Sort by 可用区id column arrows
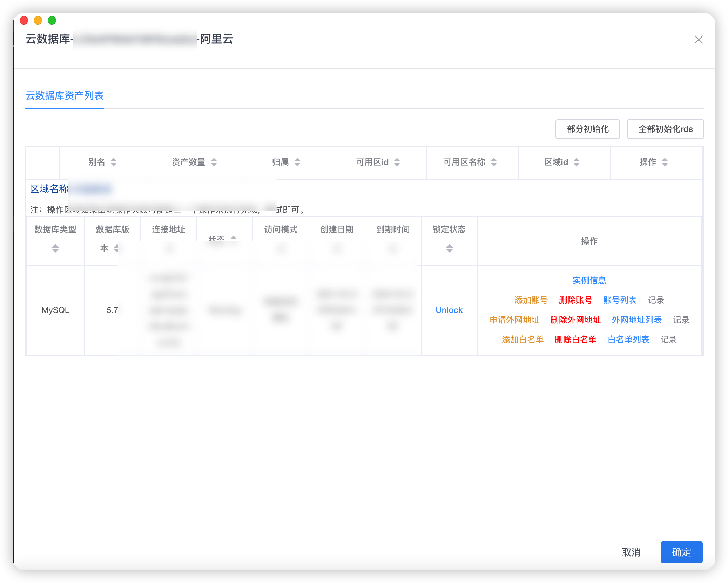The height and width of the screenshot is (583, 728). 397,162
